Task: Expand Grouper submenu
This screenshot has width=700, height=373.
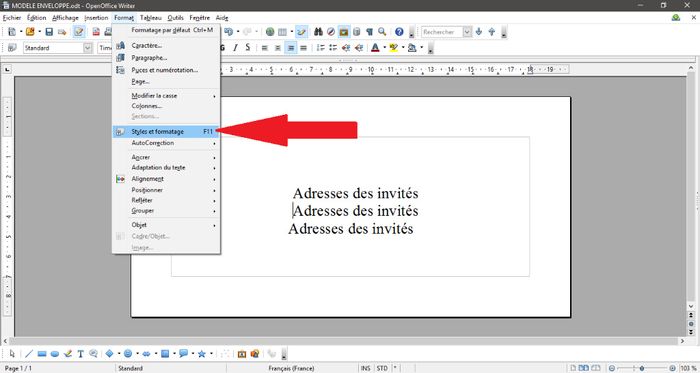Action: click(x=166, y=211)
